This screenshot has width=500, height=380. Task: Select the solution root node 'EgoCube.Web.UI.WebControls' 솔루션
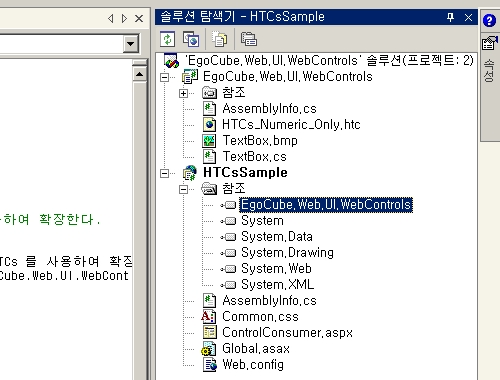pyautogui.click(x=329, y=61)
